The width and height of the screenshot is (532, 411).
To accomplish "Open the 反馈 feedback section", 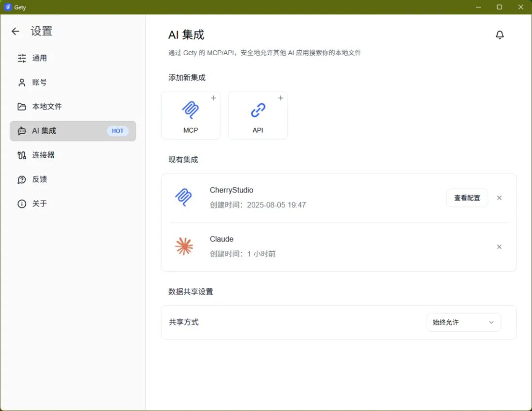I will [73, 179].
